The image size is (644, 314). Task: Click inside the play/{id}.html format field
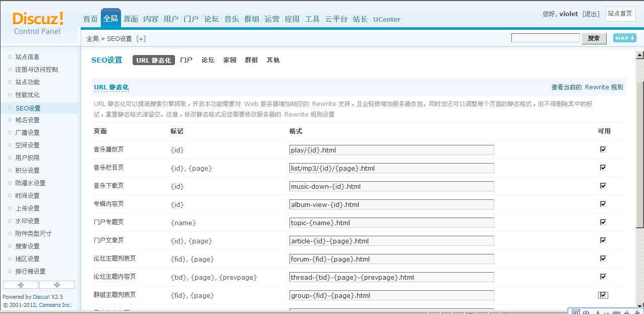click(x=391, y=149)
